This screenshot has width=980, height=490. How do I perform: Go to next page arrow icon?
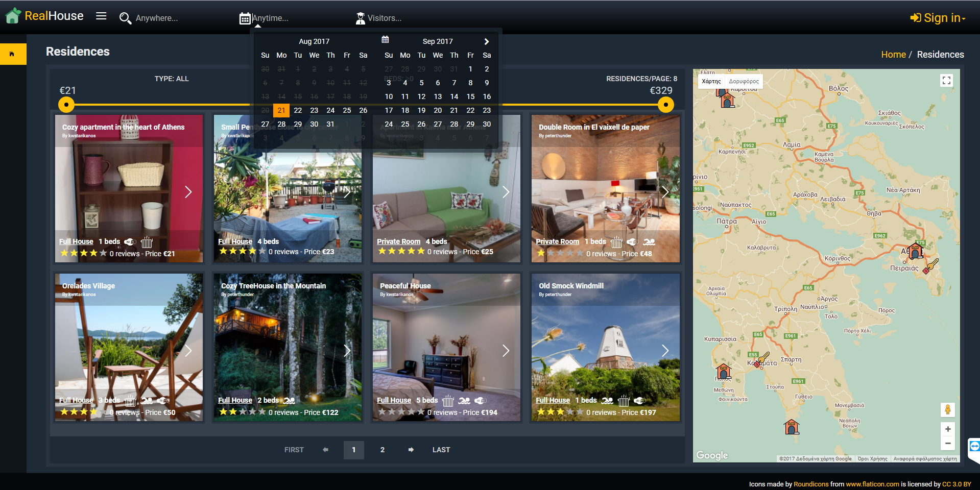411,450
